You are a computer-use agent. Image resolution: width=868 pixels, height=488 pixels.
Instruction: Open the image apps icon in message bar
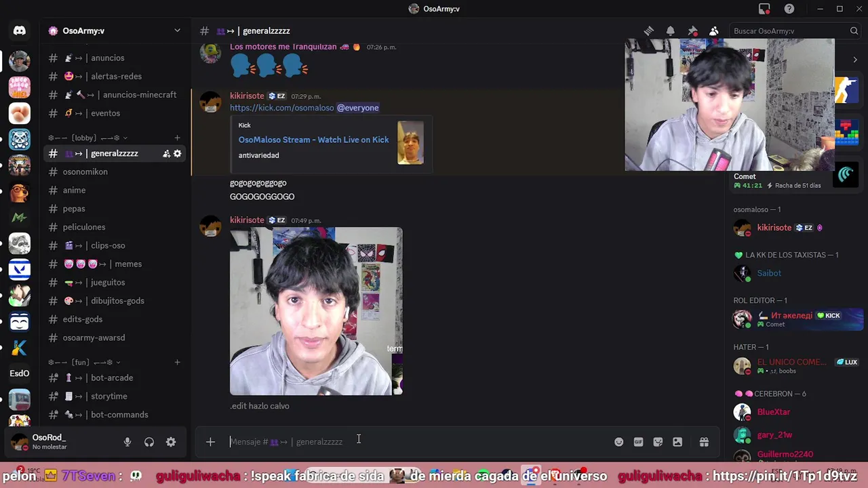(677, 442)
